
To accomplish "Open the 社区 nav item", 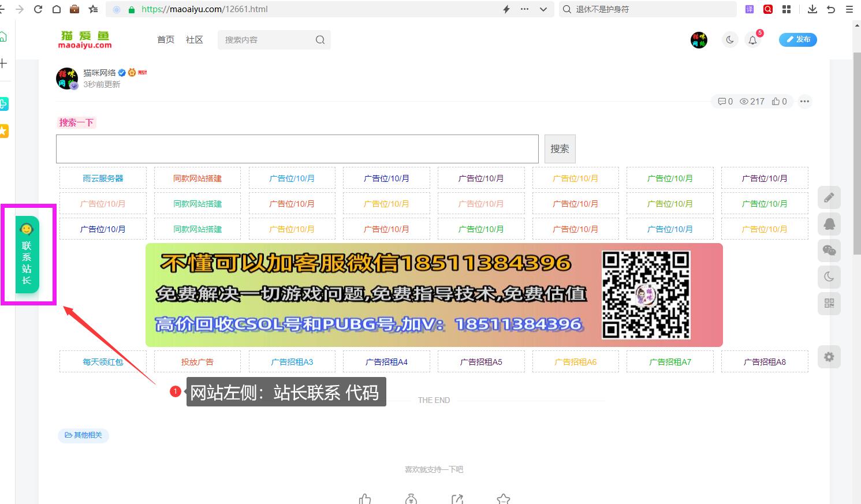I will coord(195,39).
